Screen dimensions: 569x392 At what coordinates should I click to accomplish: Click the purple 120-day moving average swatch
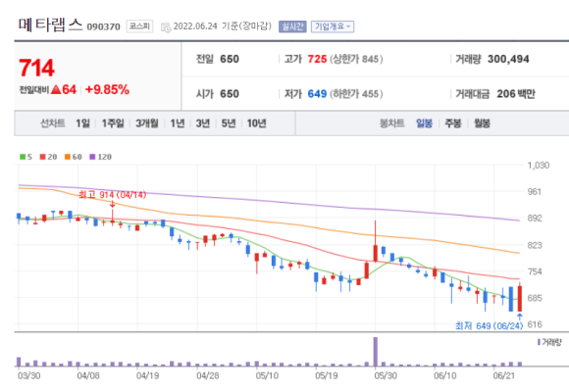[92, 157]
